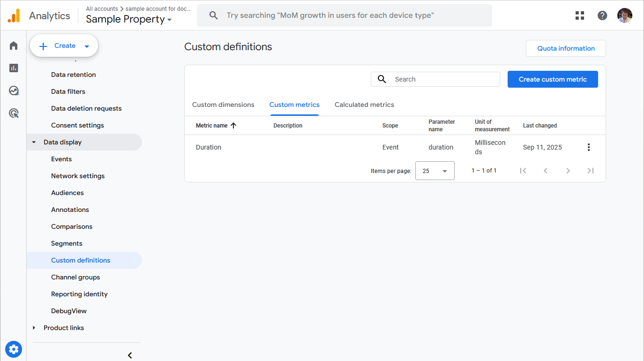
Task: Go to first page of results
Action: point(523,171)
